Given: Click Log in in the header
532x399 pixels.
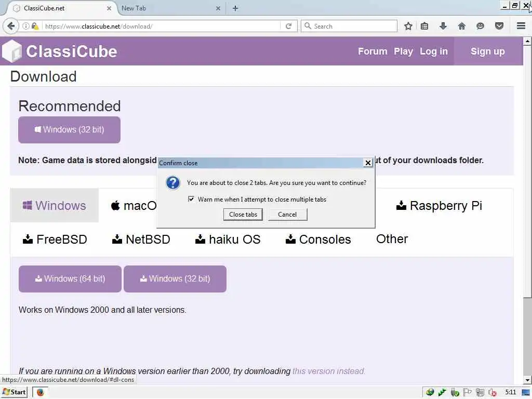Looking at the screenshot, I should coord(434,51).
